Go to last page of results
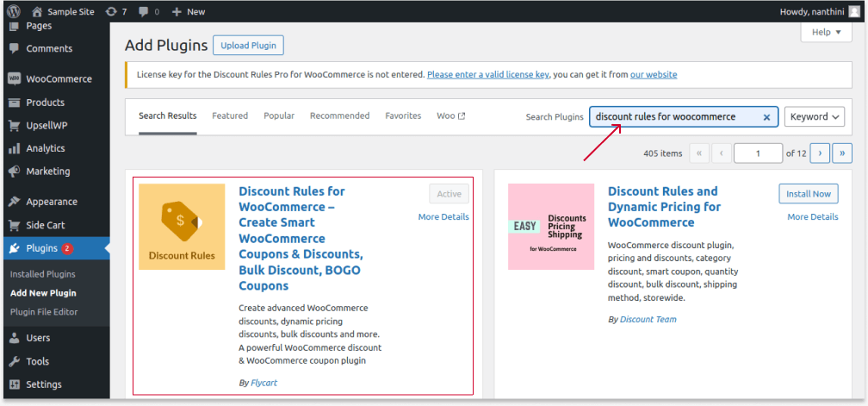The width and height of the screenshot is (868, 406). [x=842, y=153]
